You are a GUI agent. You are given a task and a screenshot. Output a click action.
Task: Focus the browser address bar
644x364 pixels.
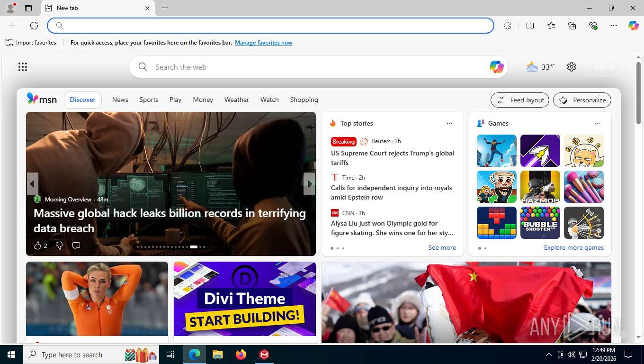point(271,26)
